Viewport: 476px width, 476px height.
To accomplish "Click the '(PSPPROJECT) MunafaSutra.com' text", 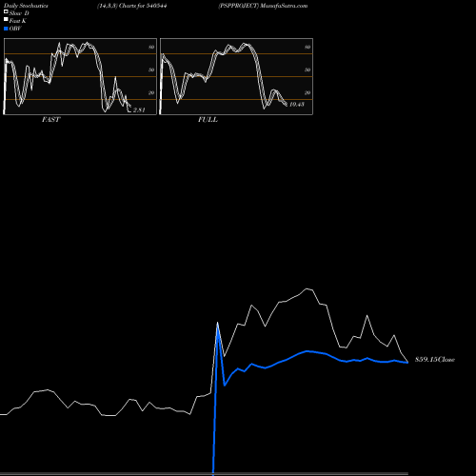I will coord(263,6).
